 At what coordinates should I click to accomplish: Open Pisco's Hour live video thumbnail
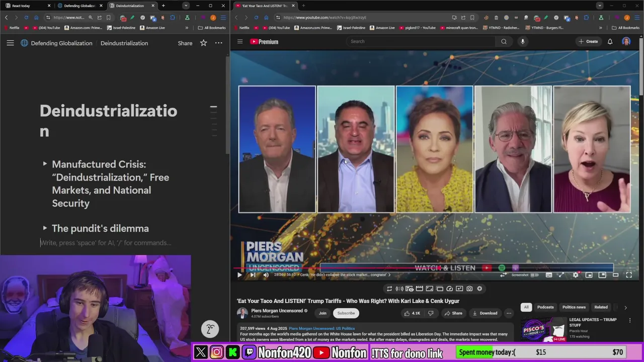[543, 329]
